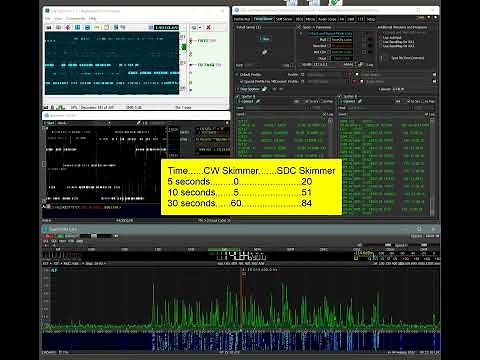Toggle the Beaconed checkbox with red color label
Viewport: 480px width, 360px height.
pos(329,46)
